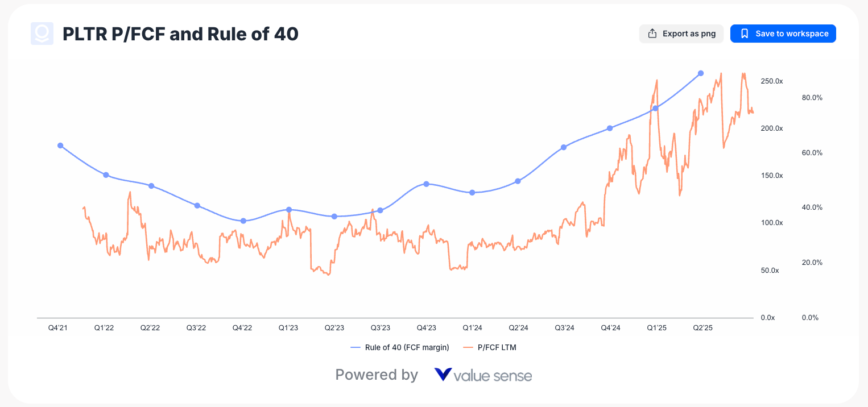The width and height of the screenshot is (868, 407).
Task: Click the blue data point above Q1'25
Action: (655, 107)
